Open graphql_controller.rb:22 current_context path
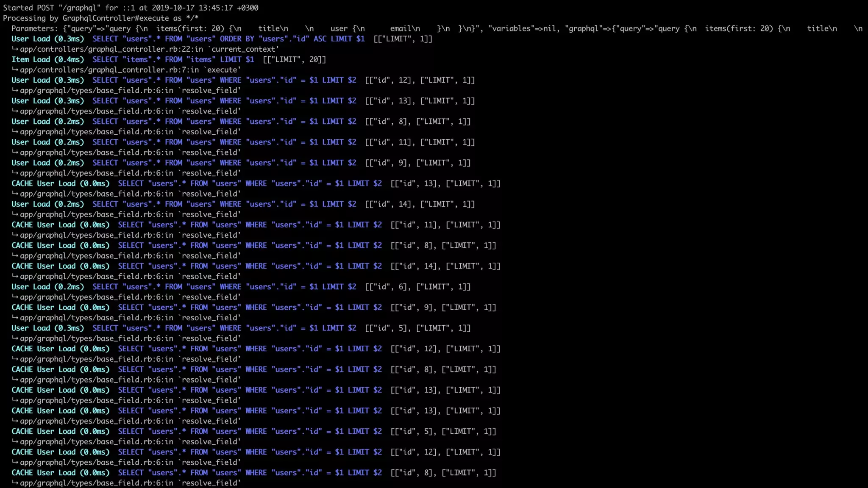868x488 pixels. [149, 49]
